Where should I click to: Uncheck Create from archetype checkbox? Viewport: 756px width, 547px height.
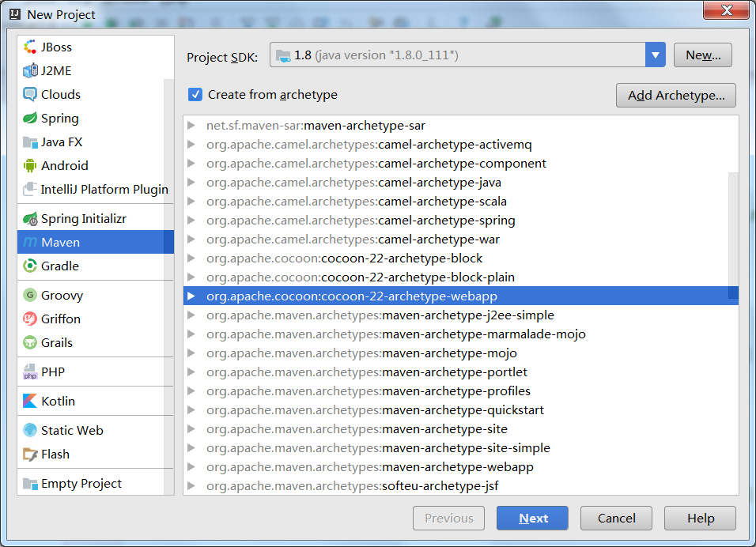(195, 94)
